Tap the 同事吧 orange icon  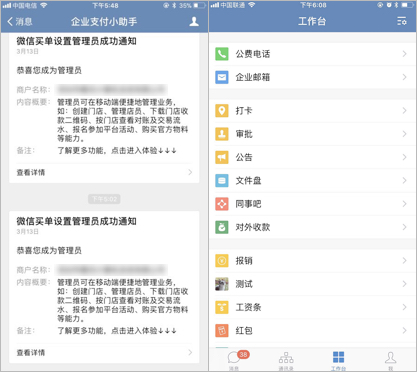pos(222,204)
